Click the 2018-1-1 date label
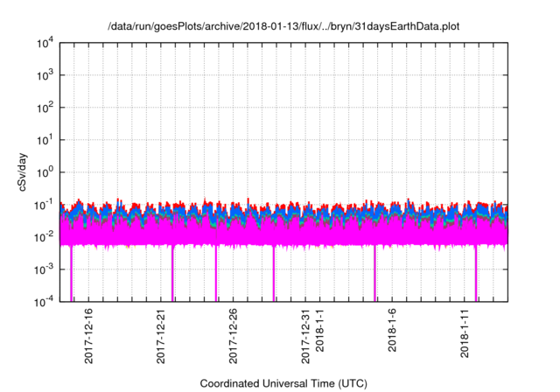The width and height of the screenshot is (560, 392). click(319, 330)
